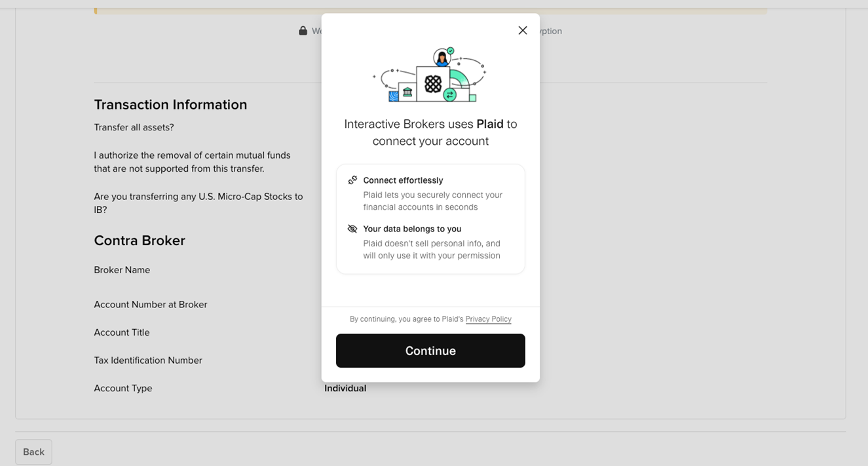Click the Contra Broker section heading
Image resolution: width=868 pixels, height=466 pixels.
[x=140, y=241]
